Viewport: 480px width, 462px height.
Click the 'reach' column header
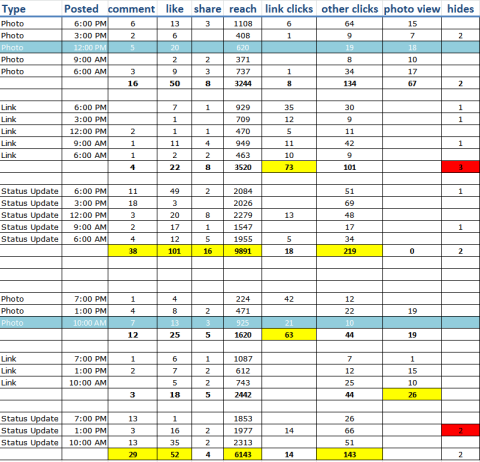[243, 8]
